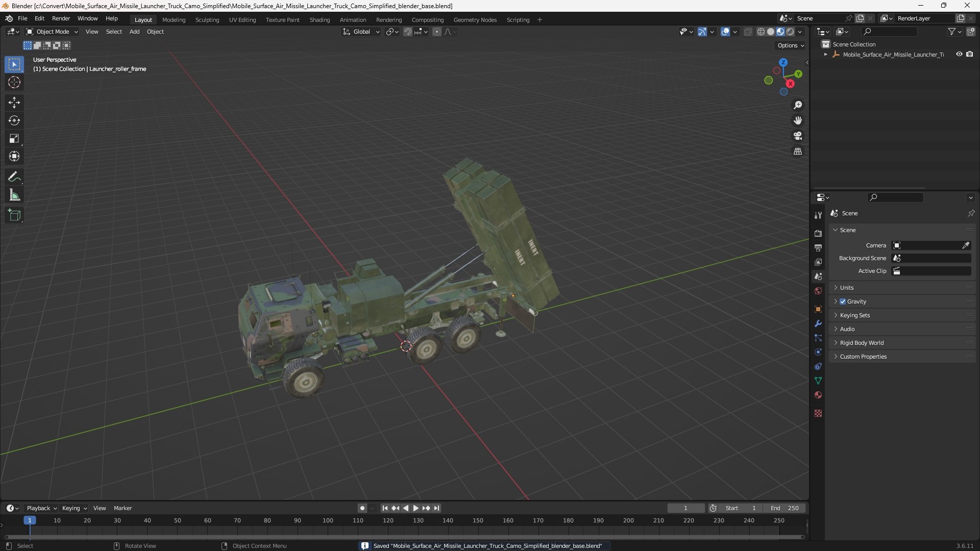Open Global transform orientation dropdown
Screen dimensions: 980x551
[x=361, y=32]
